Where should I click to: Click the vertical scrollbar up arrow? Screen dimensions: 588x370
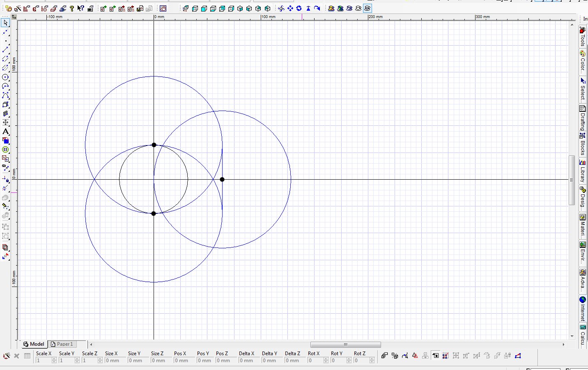coord(572,25)
